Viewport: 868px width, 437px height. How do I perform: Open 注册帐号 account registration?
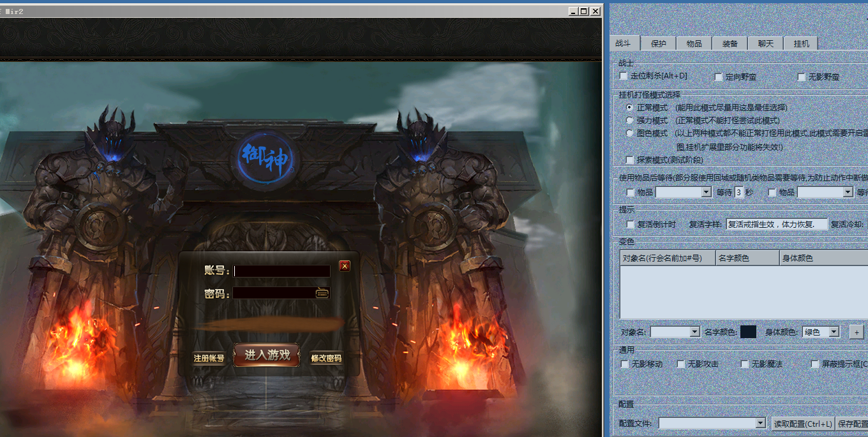(x=209, y=358)
